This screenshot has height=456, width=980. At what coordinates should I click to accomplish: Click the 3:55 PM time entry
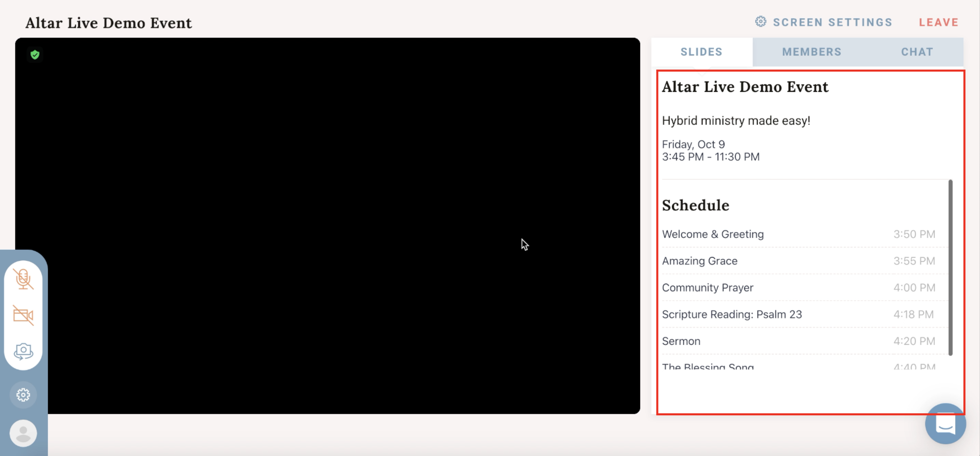tap(914, 261)
